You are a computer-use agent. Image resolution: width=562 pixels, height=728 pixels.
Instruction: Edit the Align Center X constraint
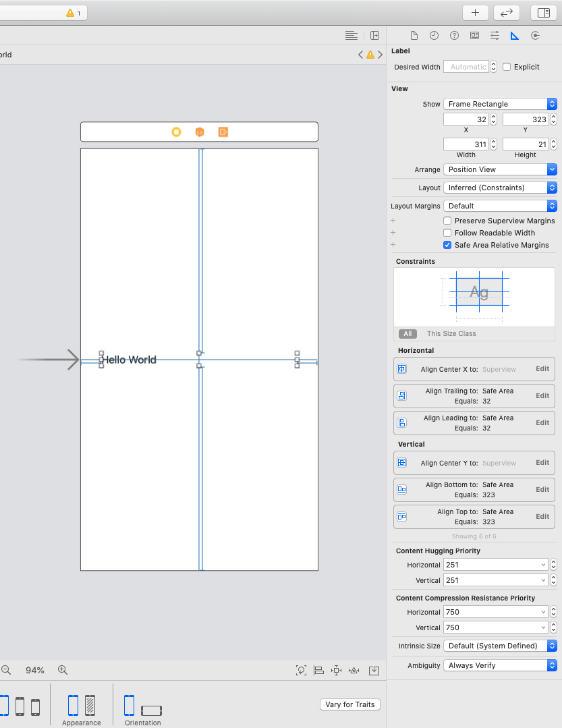(x=542, y=368)
